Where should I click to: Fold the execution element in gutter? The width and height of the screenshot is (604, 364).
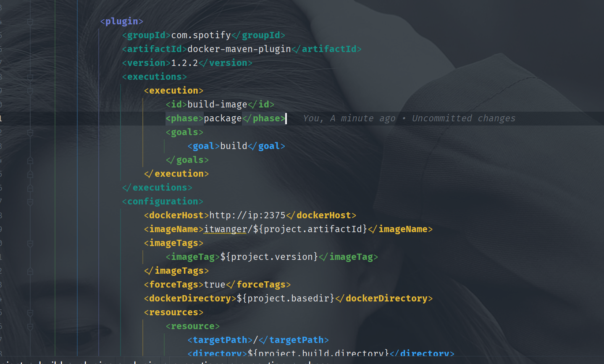click(30, 91)
